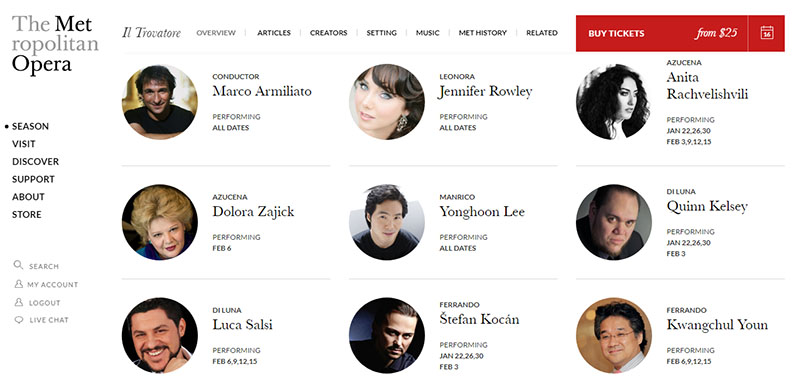Open Quinn Kelsey's name link

pyautogui.click(x=707, y=207)
